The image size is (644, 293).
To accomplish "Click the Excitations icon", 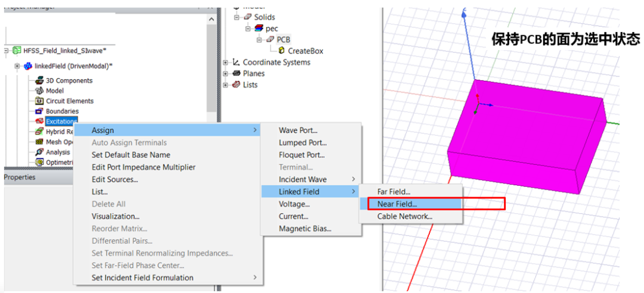I will pyautogui.click(x=39, y=121).
